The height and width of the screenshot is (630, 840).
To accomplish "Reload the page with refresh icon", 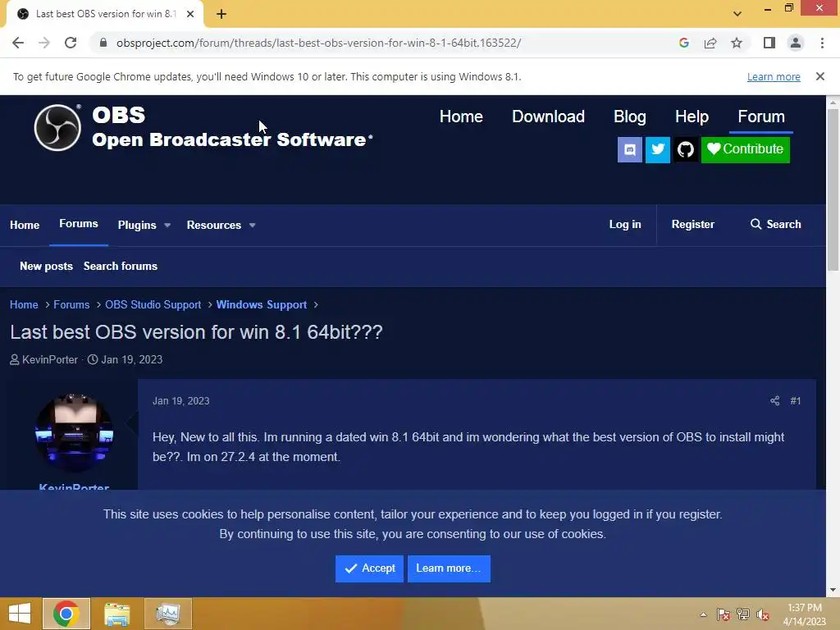I will pos(71,43).
